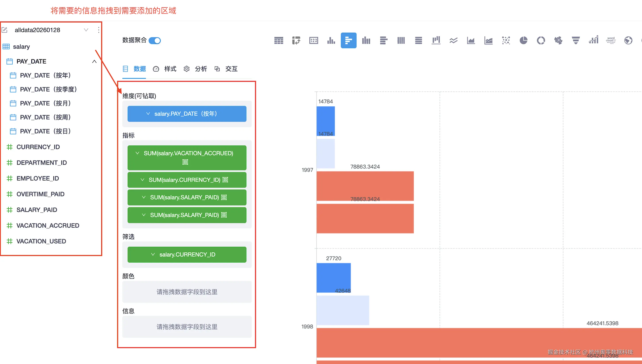Screen dimensions: 642x364
Task: Pick the scatter plot chart icon
Action: (x=506, y=40)
